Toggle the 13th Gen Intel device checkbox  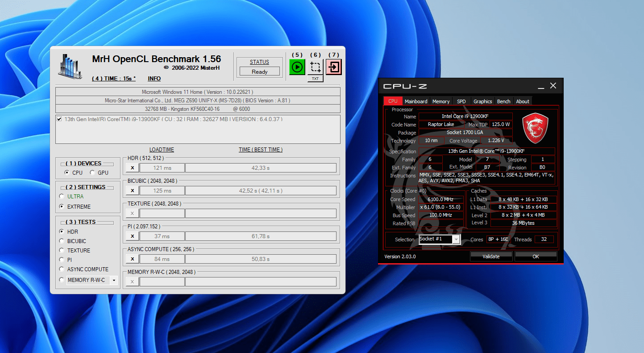pos(59,119)
